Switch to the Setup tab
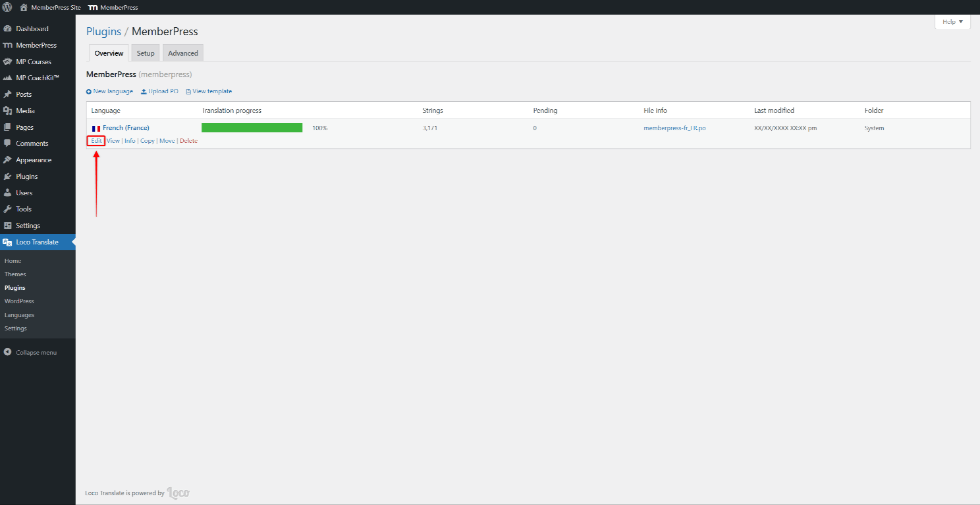980x505 pixels. pos(145,53)
